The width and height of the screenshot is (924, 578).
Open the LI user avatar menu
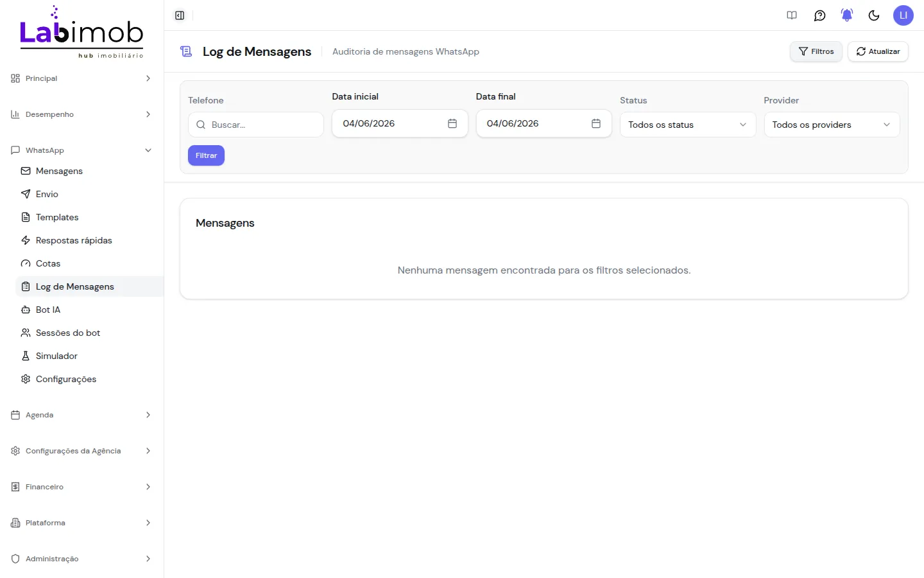[903, 15]
